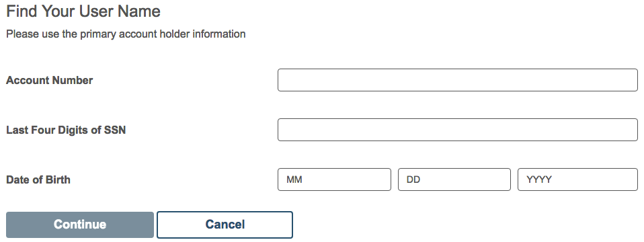The height and width of the screenshot is (242, 644).
Task: Place cursor in the birth month box
Action: point(334,179)
